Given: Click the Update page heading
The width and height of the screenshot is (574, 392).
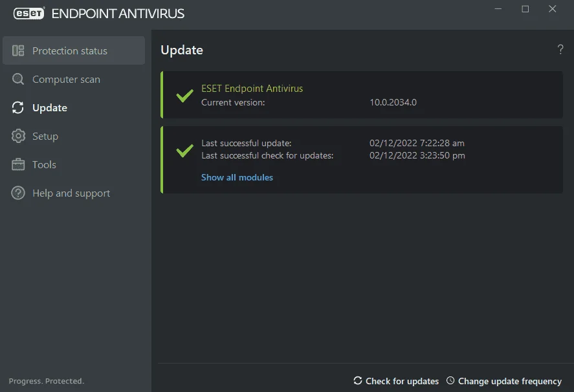Looking at the screenshot, I should point(182,50).
